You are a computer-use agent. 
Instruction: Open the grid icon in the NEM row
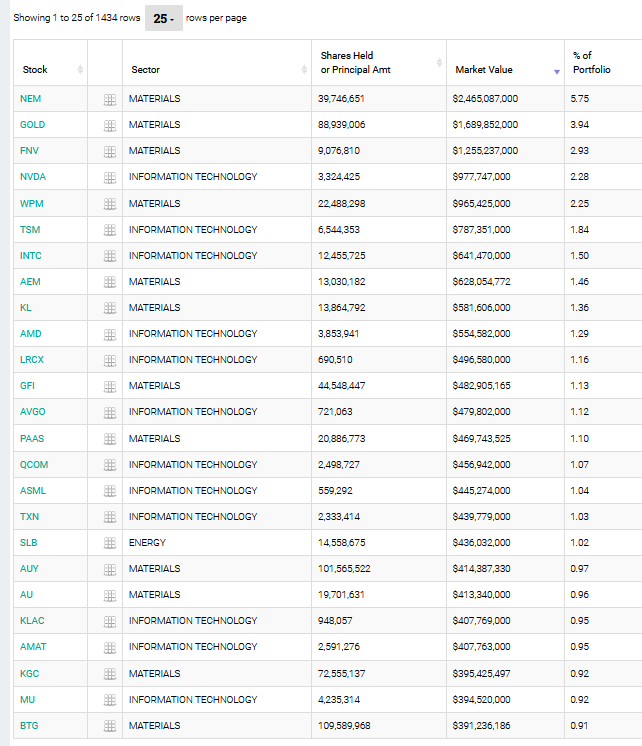[x=110, y=100]
